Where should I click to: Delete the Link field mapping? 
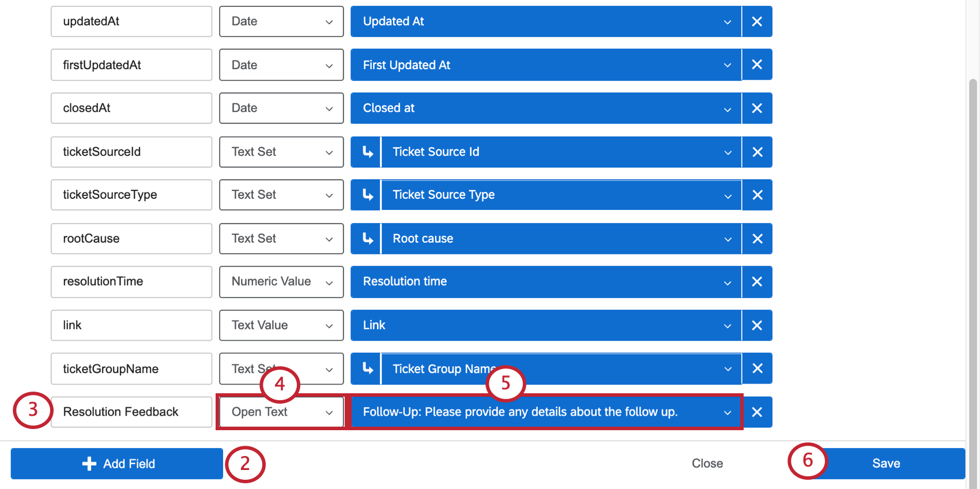pyautogui.click(x=757, y=326)
